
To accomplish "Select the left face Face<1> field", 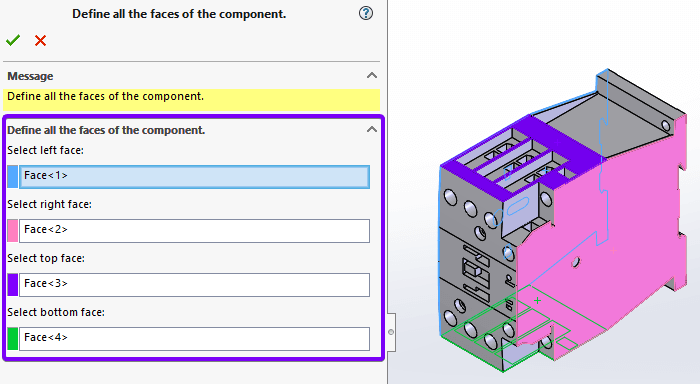I will tap(194, 176).
